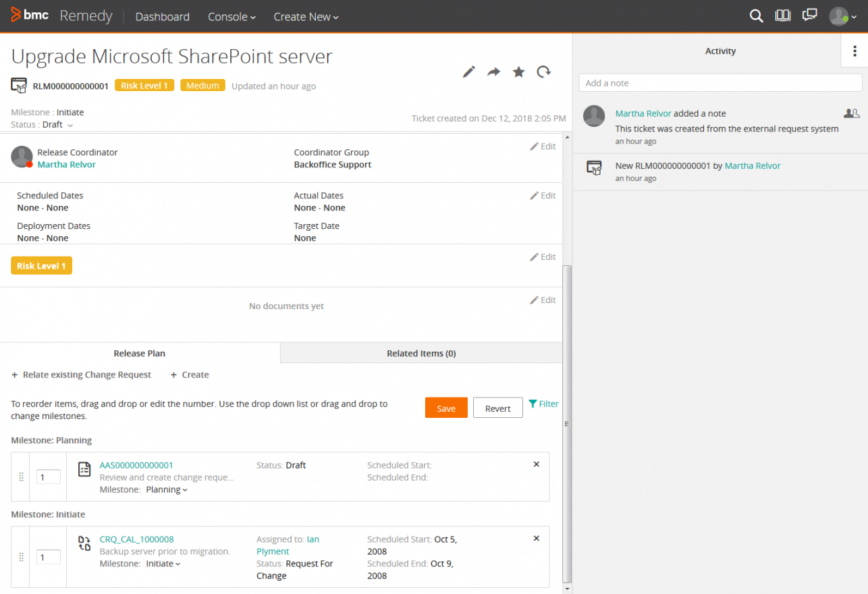Edit the documents section

pyautogui.click(x=543, y=300)
